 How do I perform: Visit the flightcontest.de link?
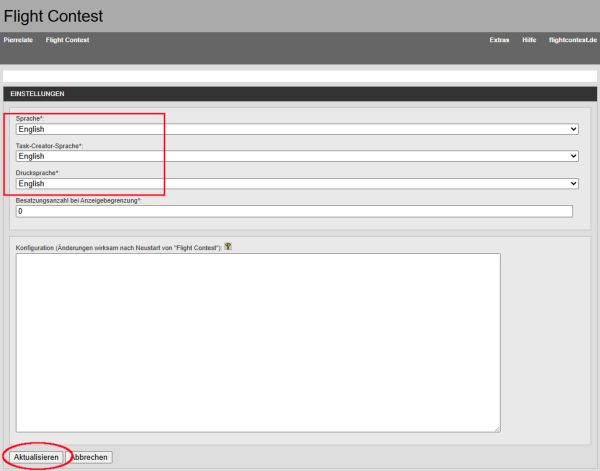[x=572, y=40]
